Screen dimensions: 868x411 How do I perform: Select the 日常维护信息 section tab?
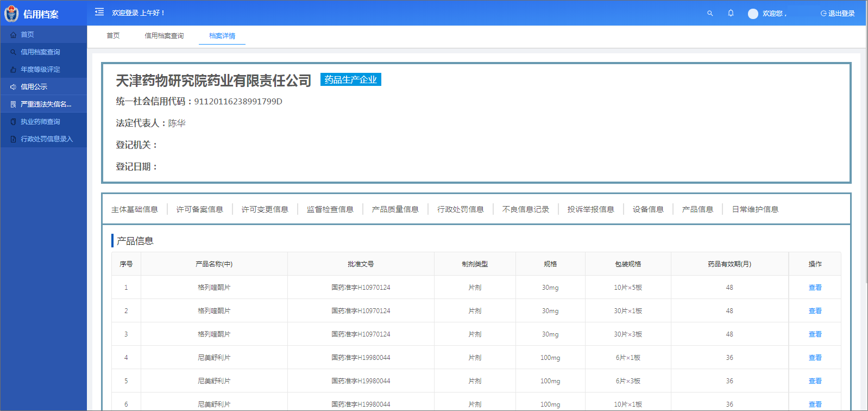(x=755, y=209)
